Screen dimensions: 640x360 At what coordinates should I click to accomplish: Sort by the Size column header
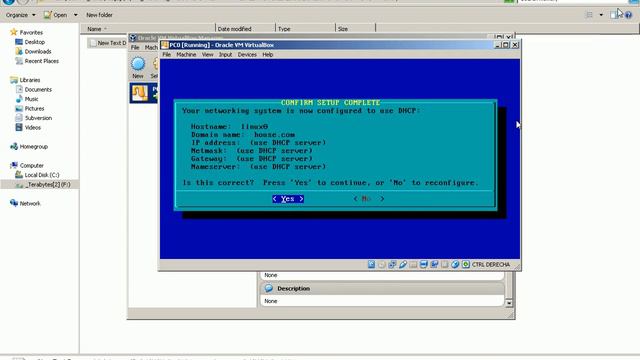[355, 29]
